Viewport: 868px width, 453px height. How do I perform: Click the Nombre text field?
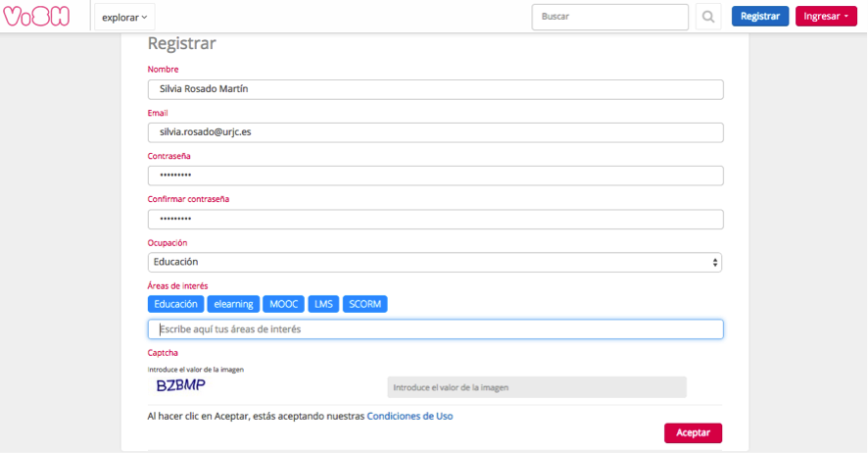[435, 89]
